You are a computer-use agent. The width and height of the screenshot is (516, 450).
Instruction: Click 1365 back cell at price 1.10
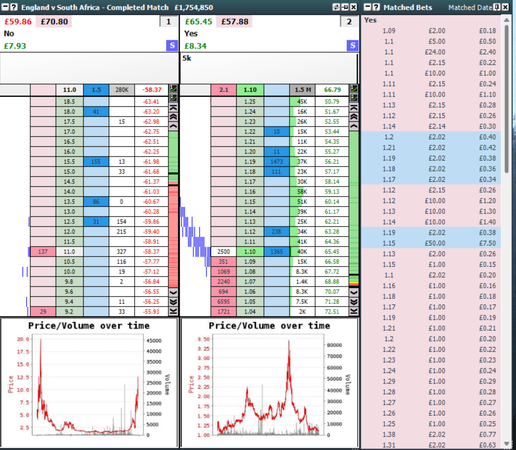click(x=276, y=252)
